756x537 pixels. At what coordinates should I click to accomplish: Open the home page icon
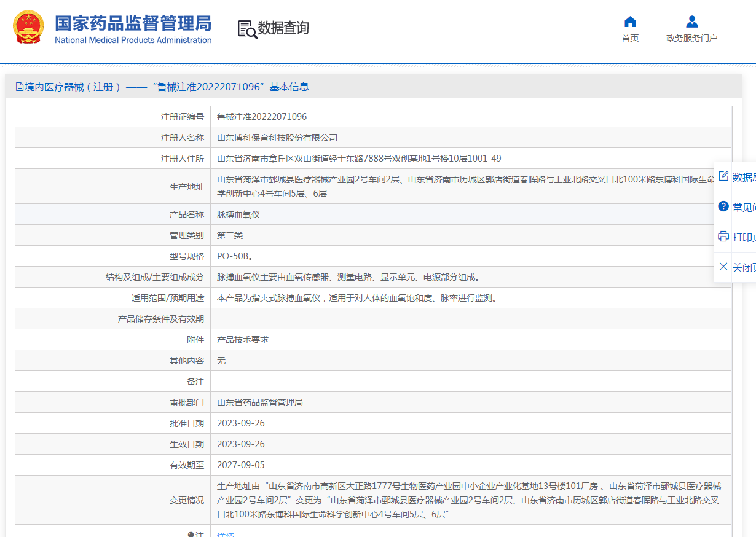tap(630, 22)
